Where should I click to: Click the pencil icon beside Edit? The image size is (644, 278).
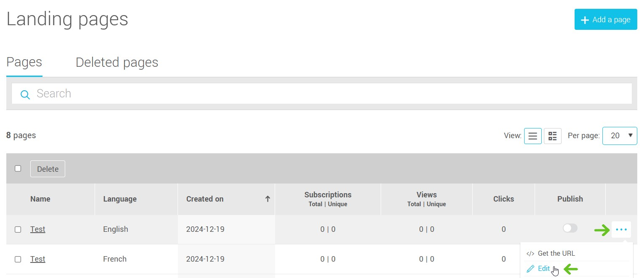pyautogui.click(x=530, y=269)
